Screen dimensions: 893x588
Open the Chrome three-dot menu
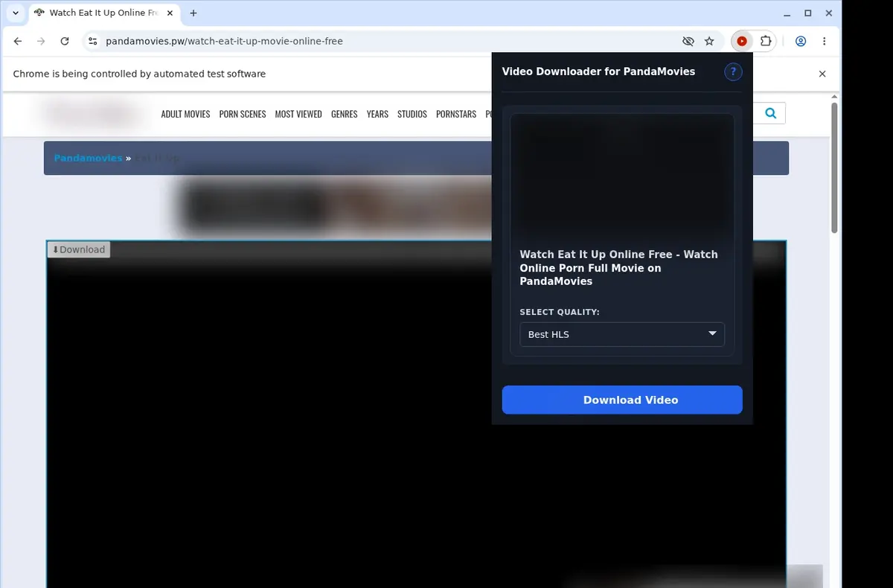pyautogui.click(x=825, y=42)
